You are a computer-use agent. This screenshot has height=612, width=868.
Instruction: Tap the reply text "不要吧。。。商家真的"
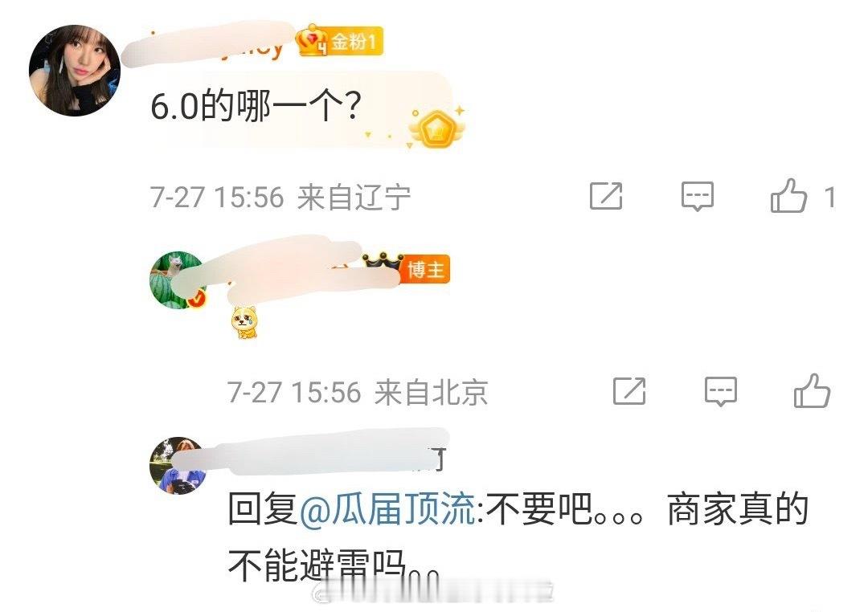646,509
